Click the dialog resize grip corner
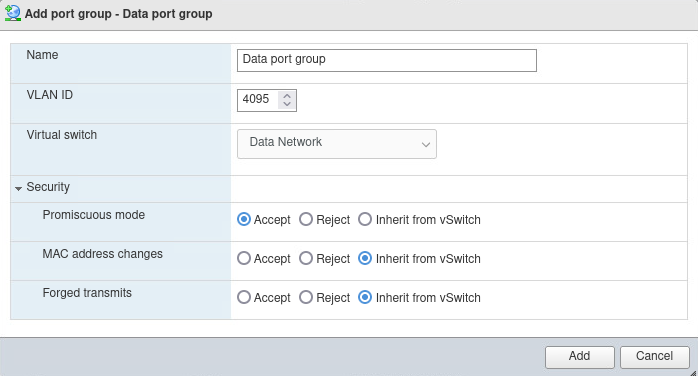This screenshot has height=376, width=698. coord(693,373)
